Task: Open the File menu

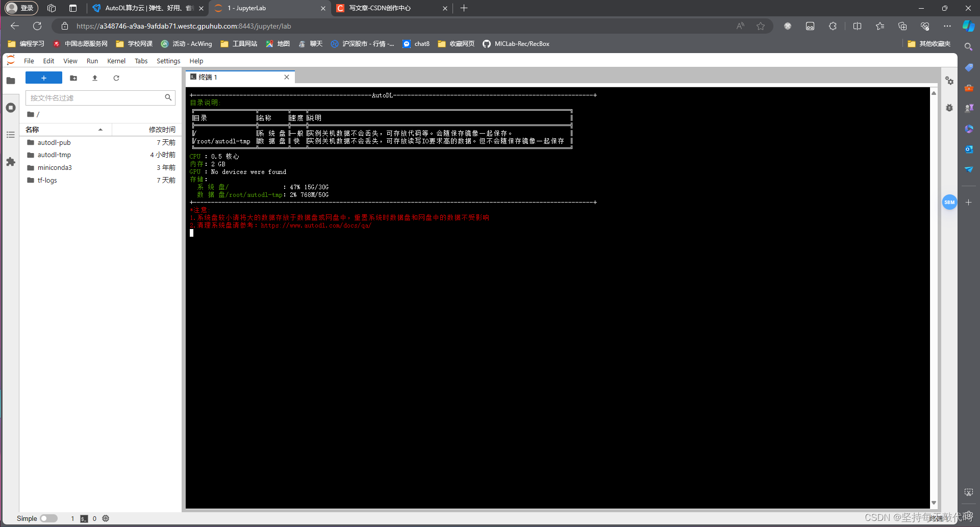Action: [29, 61]
